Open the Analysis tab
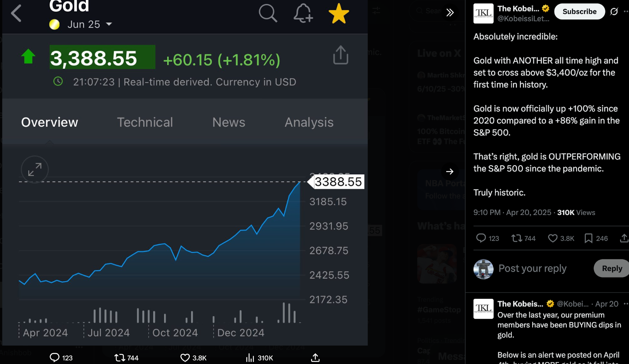Viewport: 629px width, 364px height. [309, 122]
